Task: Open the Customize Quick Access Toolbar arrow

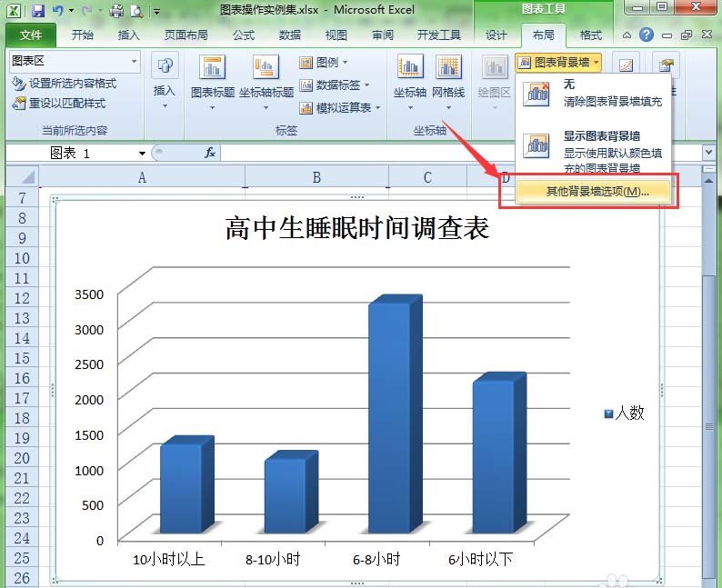Action: 157,11
